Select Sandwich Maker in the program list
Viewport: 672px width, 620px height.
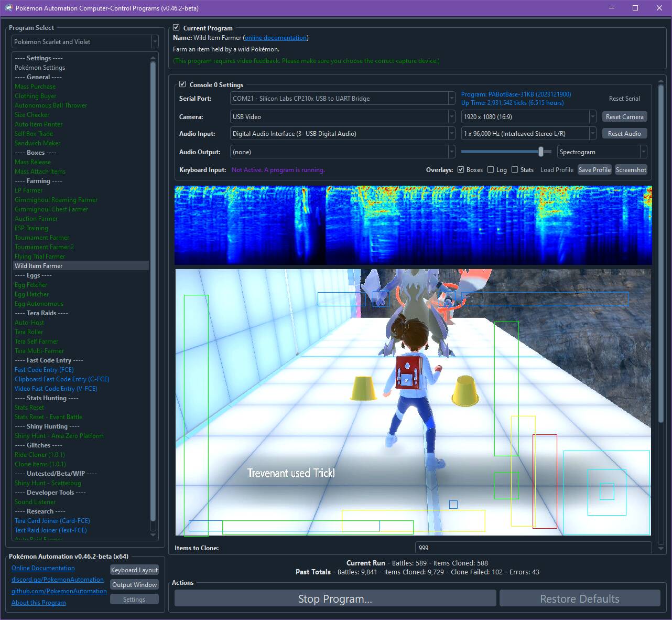37,143
